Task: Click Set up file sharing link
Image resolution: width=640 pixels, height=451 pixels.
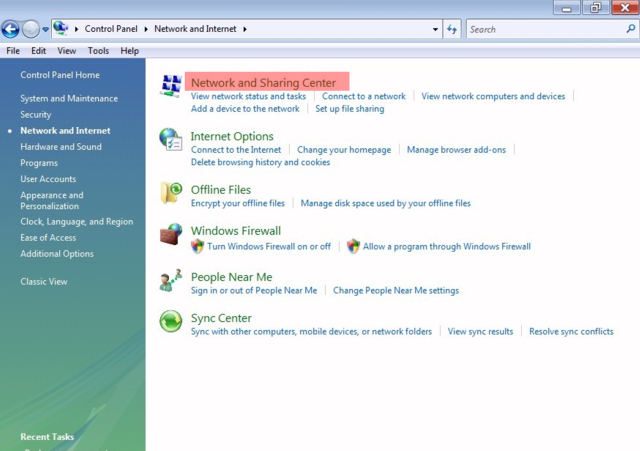Action: point(349,109)
